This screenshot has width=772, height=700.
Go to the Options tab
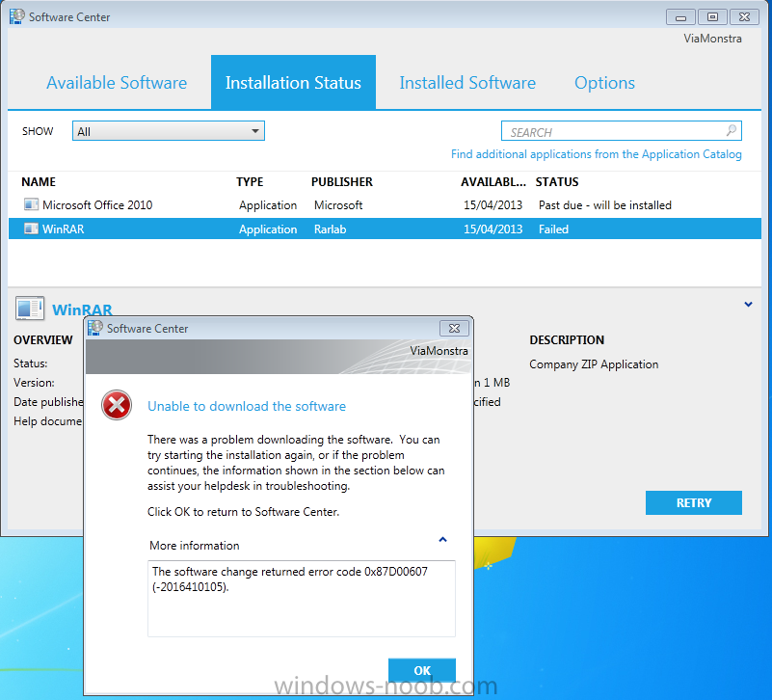tap(604, 83)
